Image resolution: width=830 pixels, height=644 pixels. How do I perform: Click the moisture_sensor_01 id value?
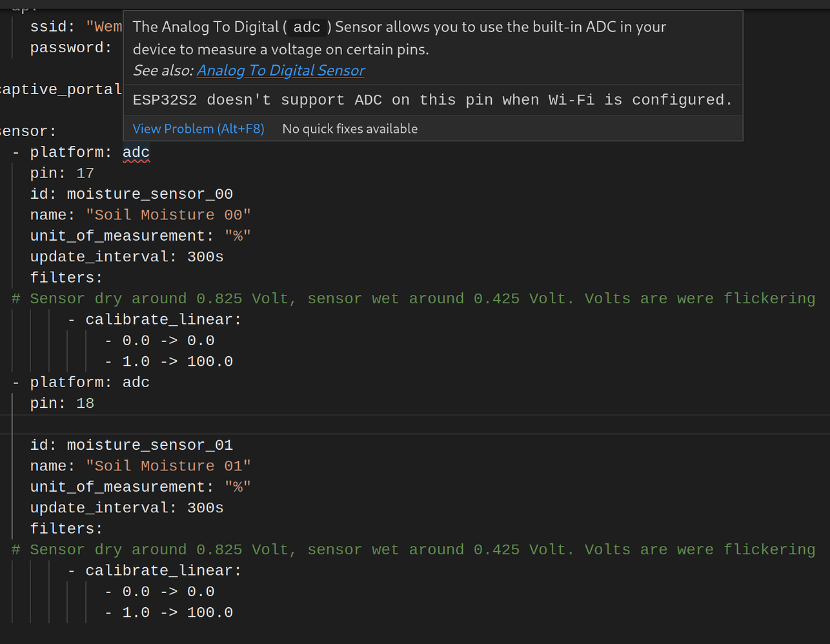[x=150, y=445]
